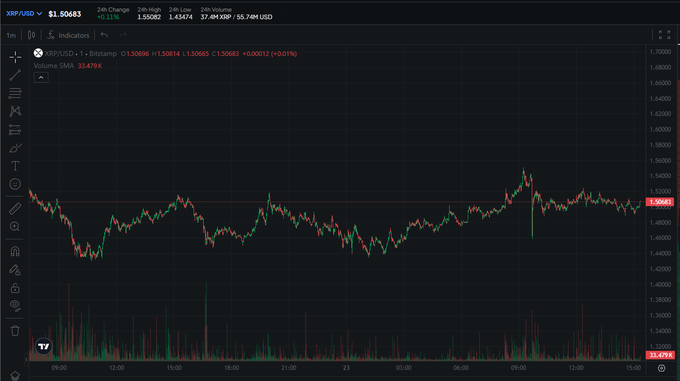Viewport: 680px width, 381px height.
Task: Click the 33.479K volume axis label
Action: (660, 355)
